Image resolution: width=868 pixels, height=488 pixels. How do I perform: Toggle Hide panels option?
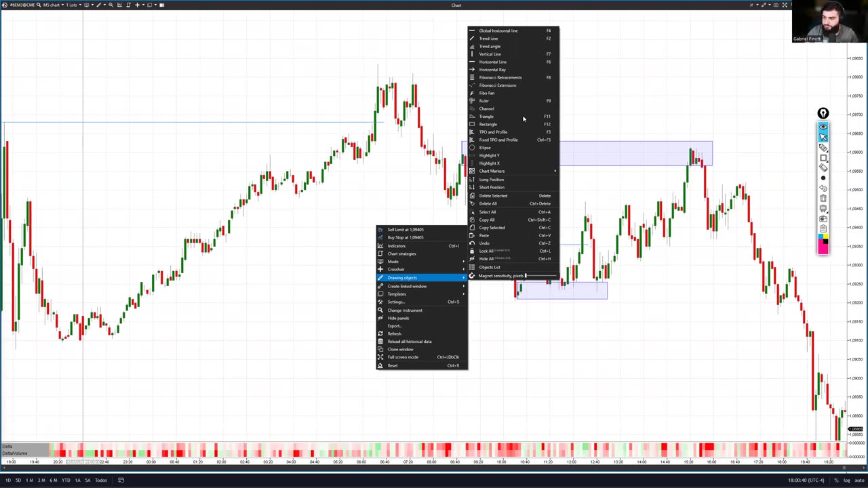(422, 318)
